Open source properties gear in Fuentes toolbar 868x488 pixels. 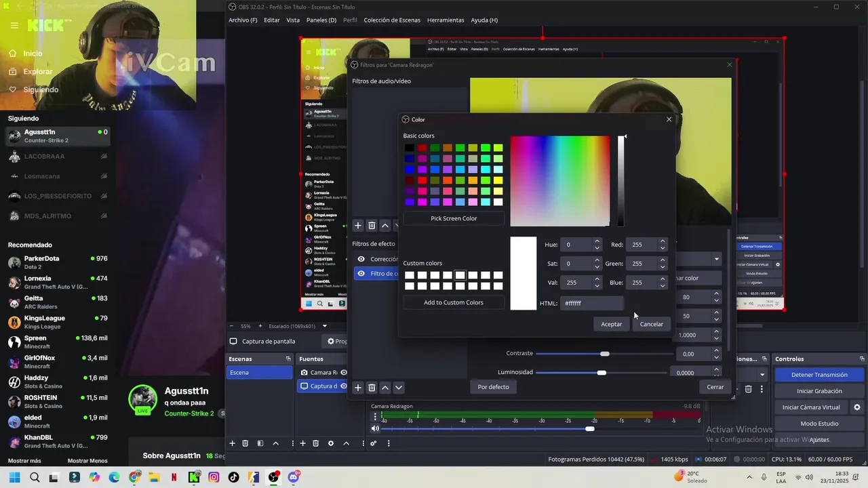pos(331,443)
